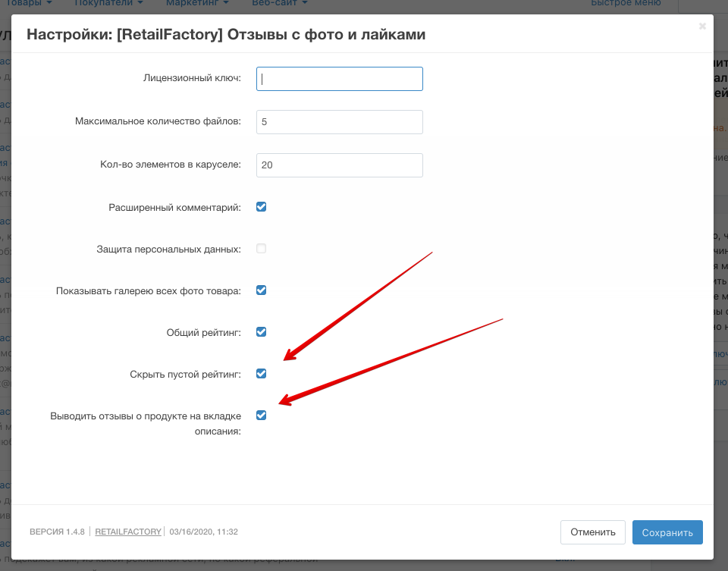Open the Товары menu
Viewport: 728px width, 571px height.
30,4
